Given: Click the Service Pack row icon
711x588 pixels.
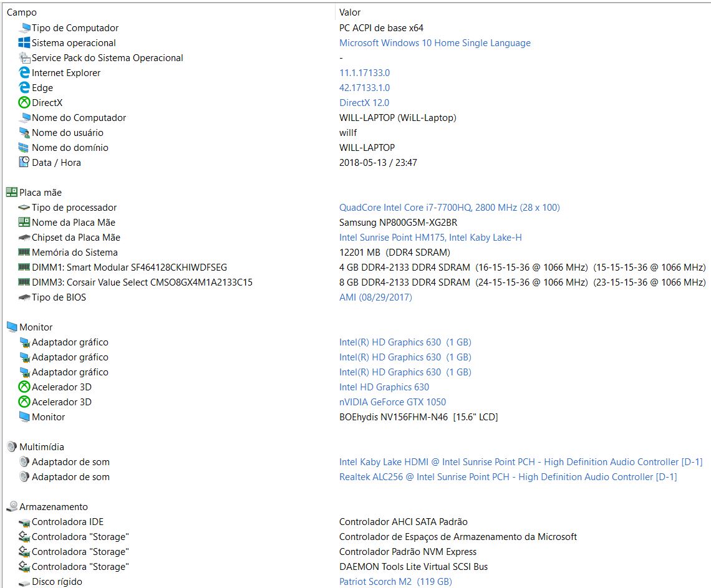Looking at the screenshot, I should (24, 57).
